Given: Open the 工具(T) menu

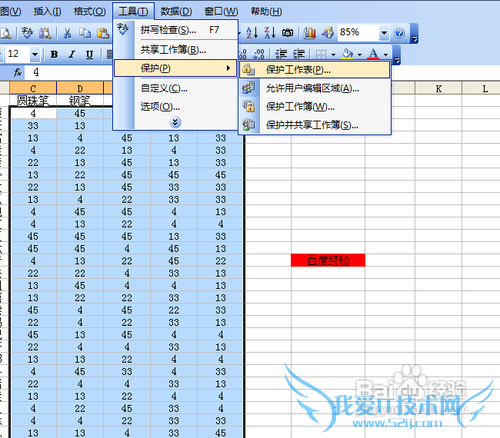Looking at the screenshot, I should pyautogui.click(x=133, y=11).
